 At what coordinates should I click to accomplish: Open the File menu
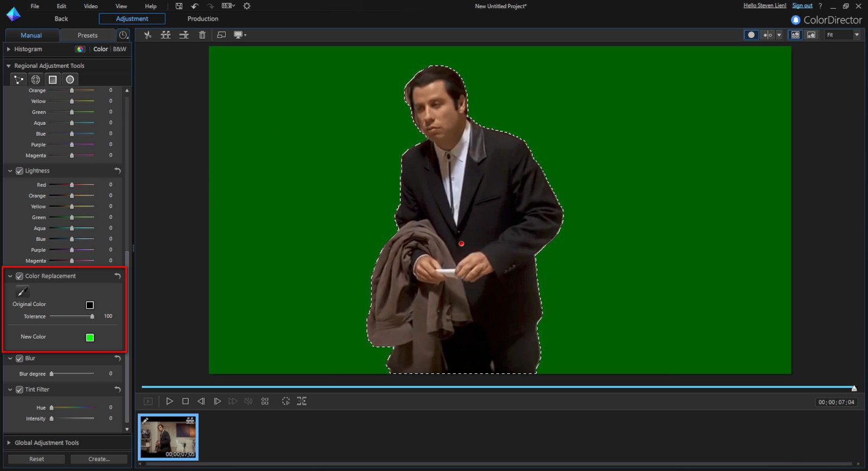(x=35, y=6)
